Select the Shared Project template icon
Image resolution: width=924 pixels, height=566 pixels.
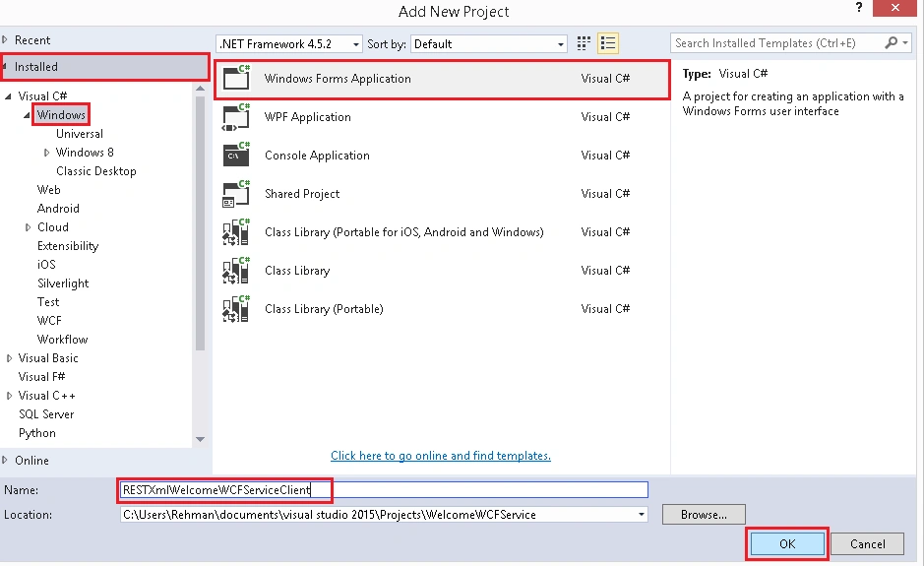[x=236, y=193]
